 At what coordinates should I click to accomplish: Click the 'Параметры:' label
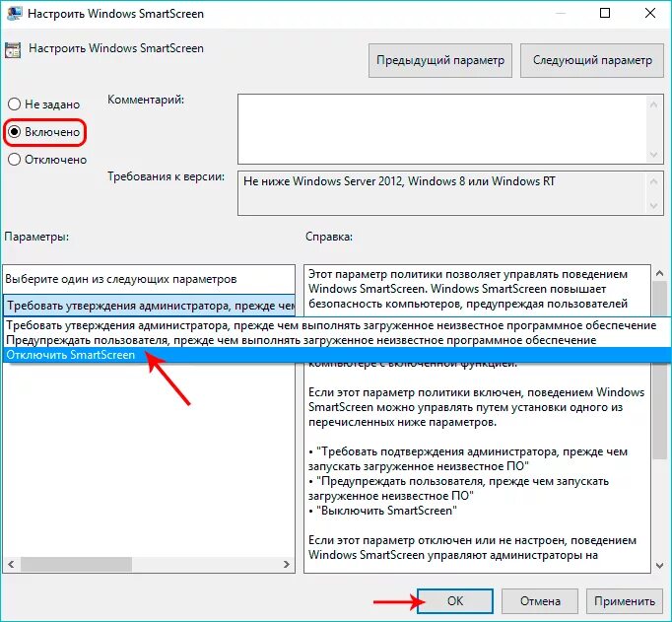36,237
